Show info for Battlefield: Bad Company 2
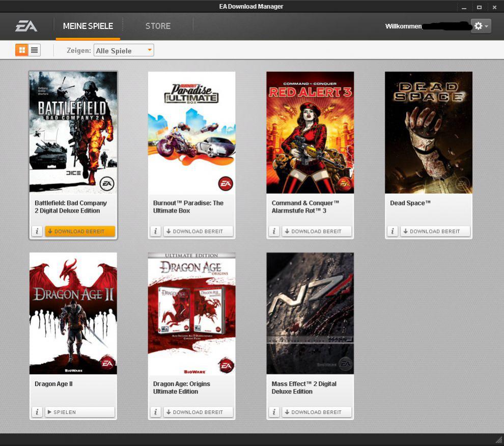 click(x=37, y=231)
